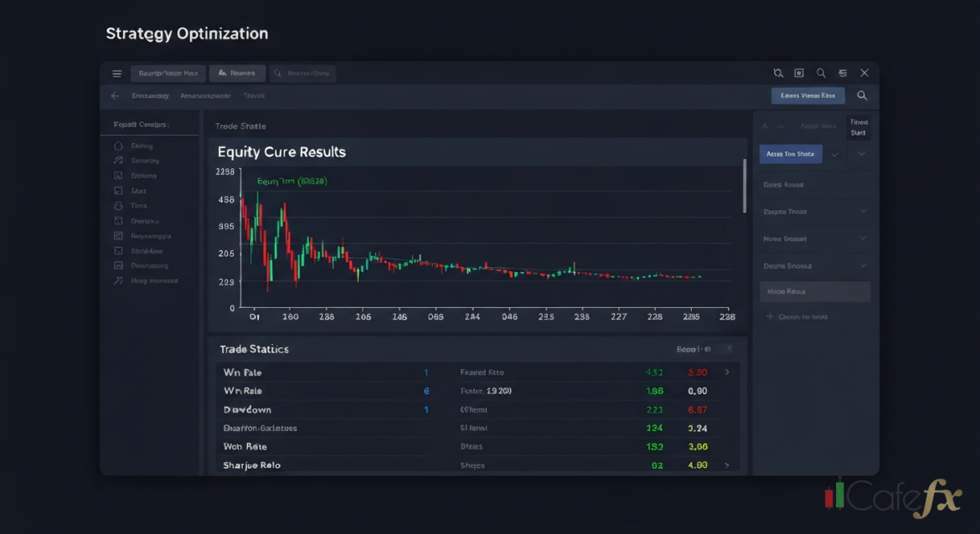980x534 pixels.
Task: Expand the dropdown beside Atsa Ton Shots
Action: (x=835, y=154)
